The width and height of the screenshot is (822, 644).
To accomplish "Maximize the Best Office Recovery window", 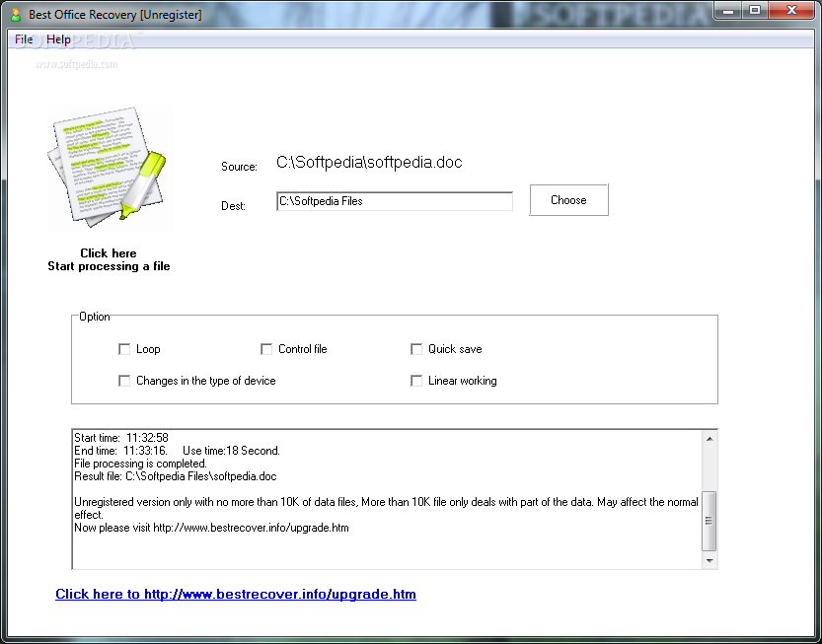I will (x=754, y=10).
